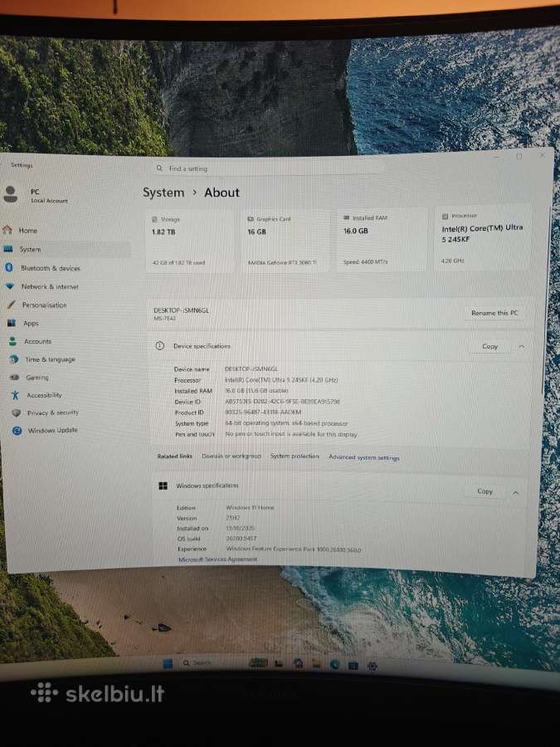Open Accounts settings page
Viewport: 560px width, 747px height.
[x=37, y=341]
